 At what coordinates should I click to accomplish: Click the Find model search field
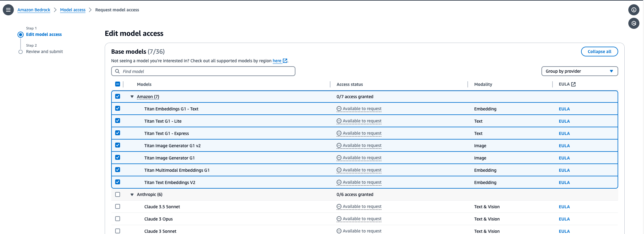[x=203, y=71]
